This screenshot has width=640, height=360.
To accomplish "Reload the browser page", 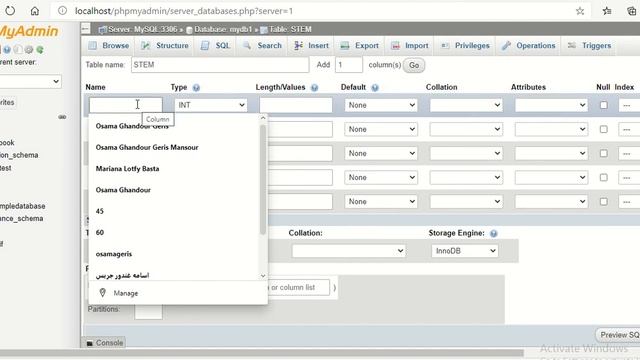I will [x=10, y=11].
